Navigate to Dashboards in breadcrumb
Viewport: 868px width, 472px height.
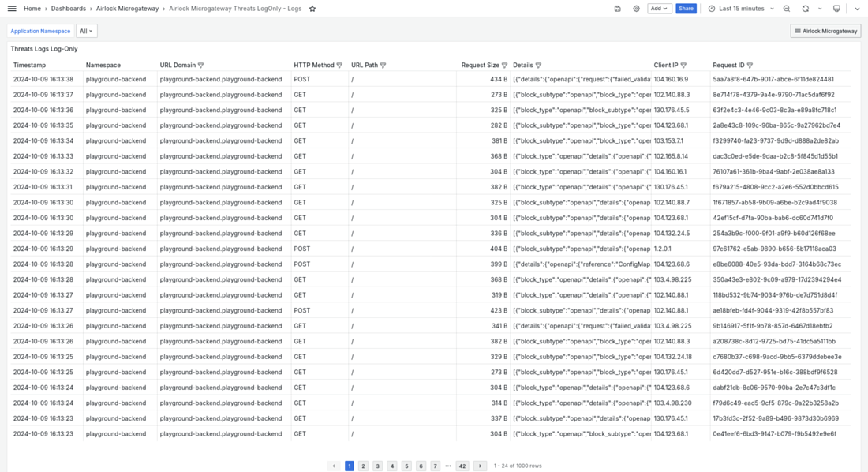click(x=69, y=9)
